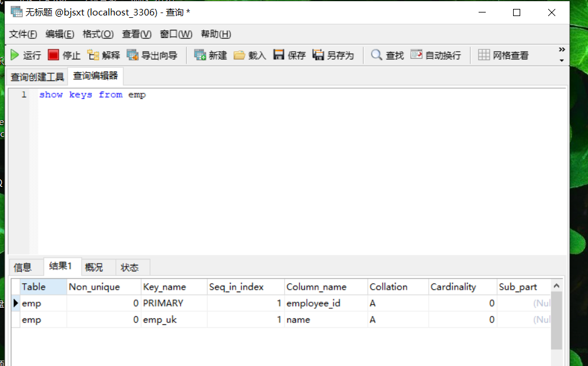Screen dimensions: 588x366
Task: Open the toolbar options dropdown arrow
Action: [x=561, y=61]
